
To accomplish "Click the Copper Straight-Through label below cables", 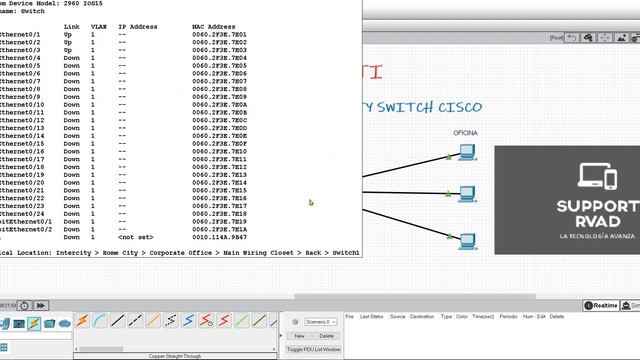I will tap(175, 356).
